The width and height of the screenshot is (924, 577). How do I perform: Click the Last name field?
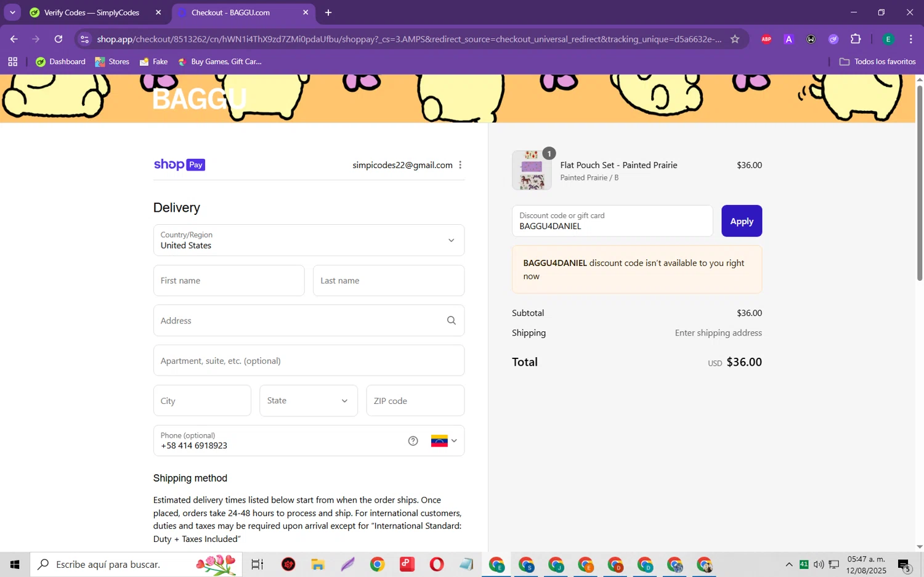pos(389,281)
